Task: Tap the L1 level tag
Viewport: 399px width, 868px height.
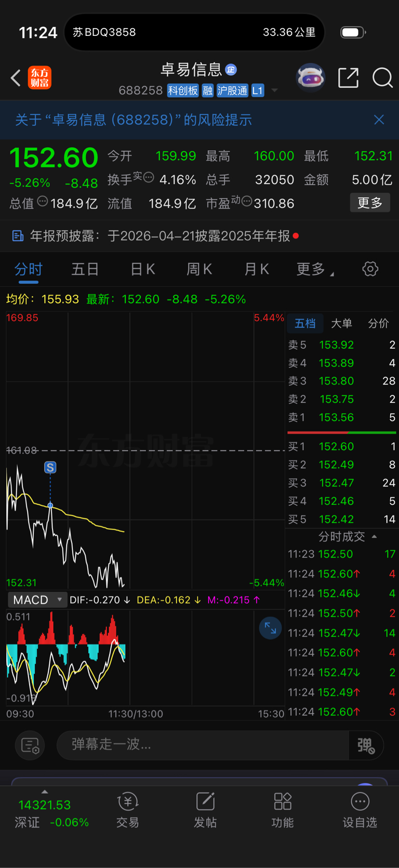Action: (x=258, y=90)
